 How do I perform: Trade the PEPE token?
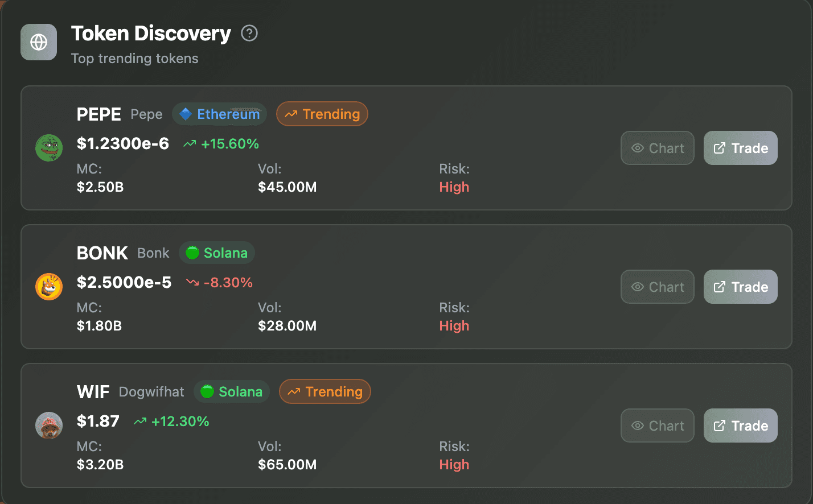[741, 148]
